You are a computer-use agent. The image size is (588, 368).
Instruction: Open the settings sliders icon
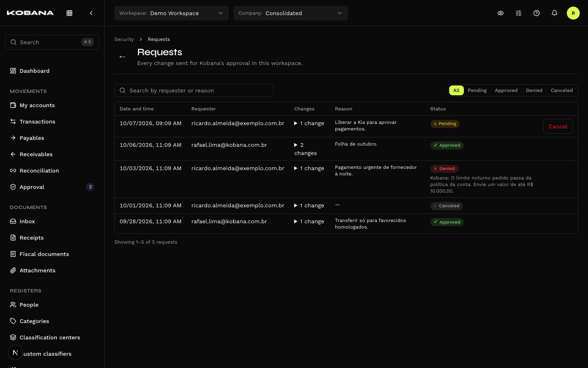[x=519, y=13]
